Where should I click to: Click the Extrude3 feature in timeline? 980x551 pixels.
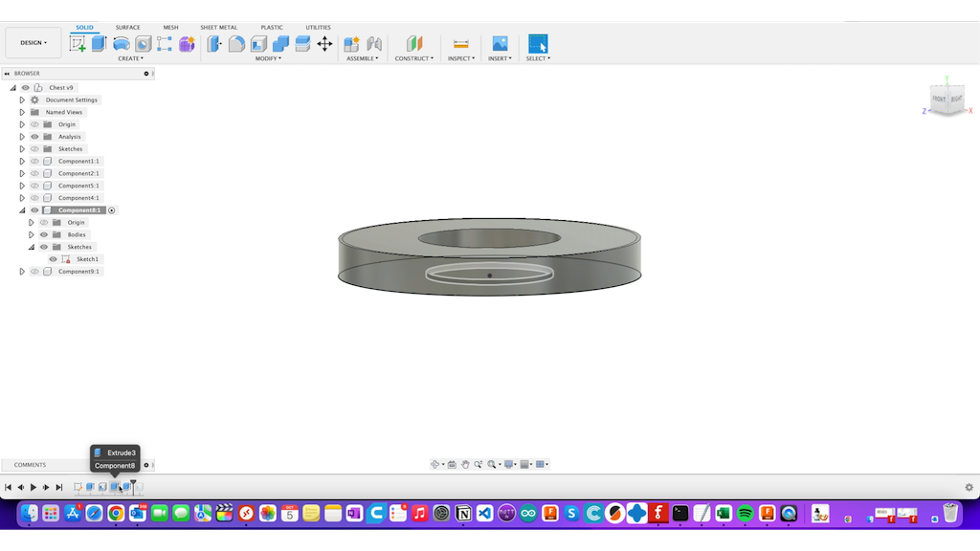coord(115,487)
